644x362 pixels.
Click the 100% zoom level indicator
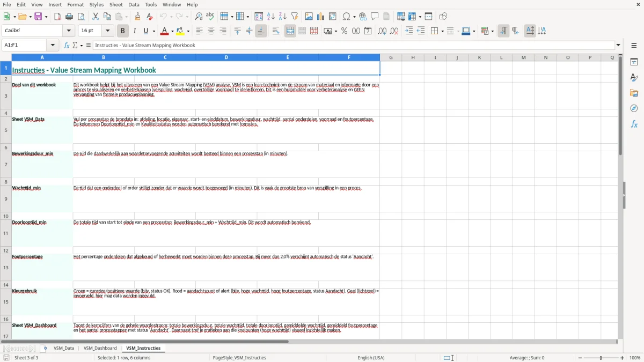pos(635,358)
